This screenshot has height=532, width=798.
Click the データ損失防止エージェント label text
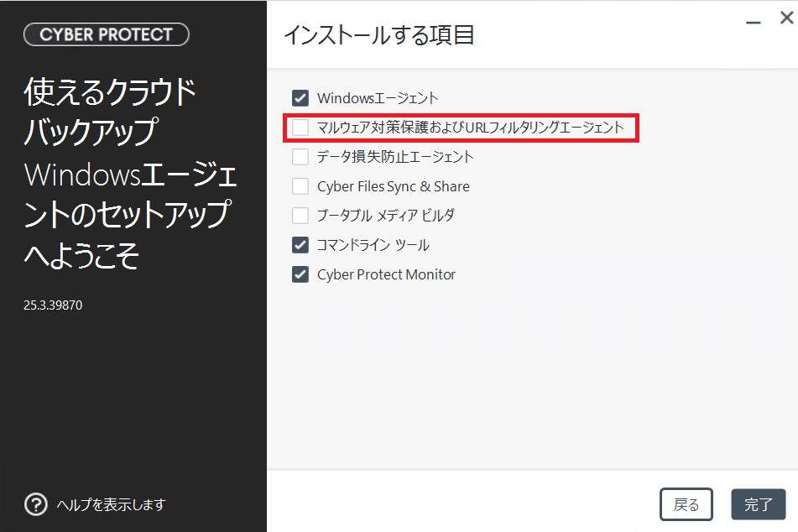395,157
